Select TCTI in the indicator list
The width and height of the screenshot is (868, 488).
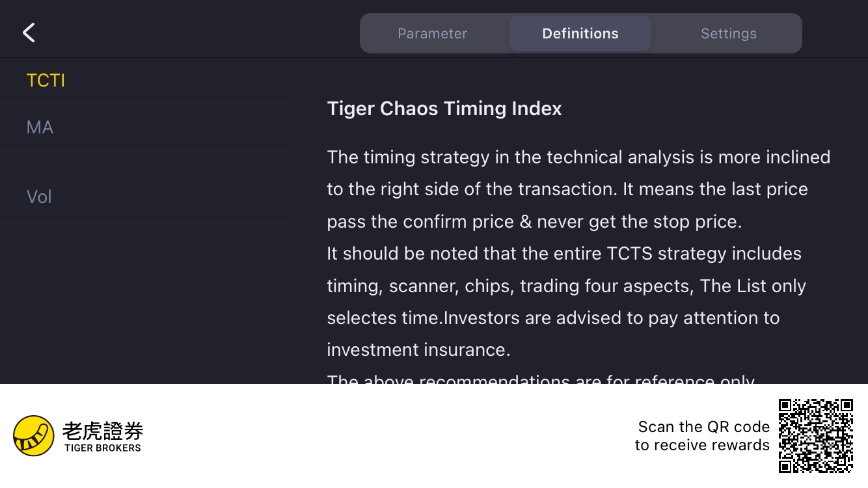pyautogui.click(x=46, y=81)
